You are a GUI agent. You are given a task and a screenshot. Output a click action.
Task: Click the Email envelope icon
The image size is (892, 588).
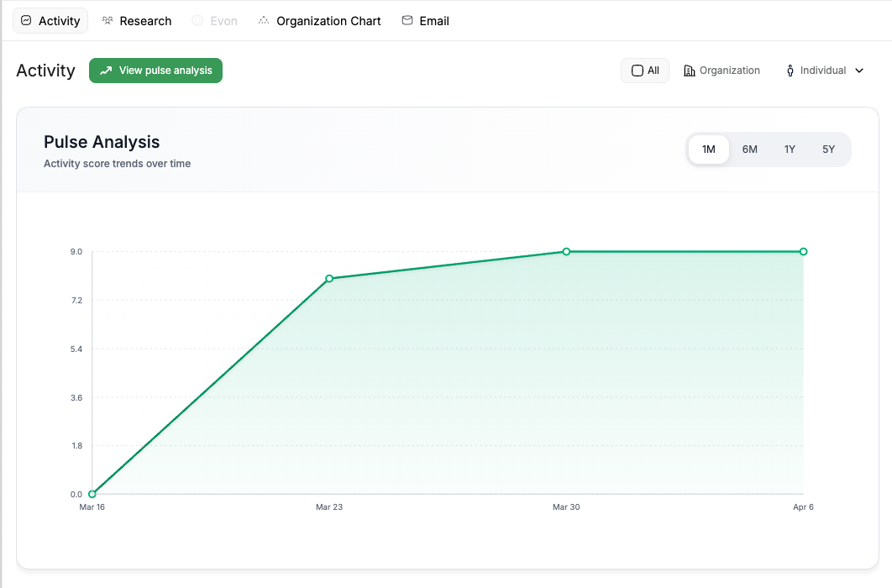pyautogui.click(x=407, y=20)
